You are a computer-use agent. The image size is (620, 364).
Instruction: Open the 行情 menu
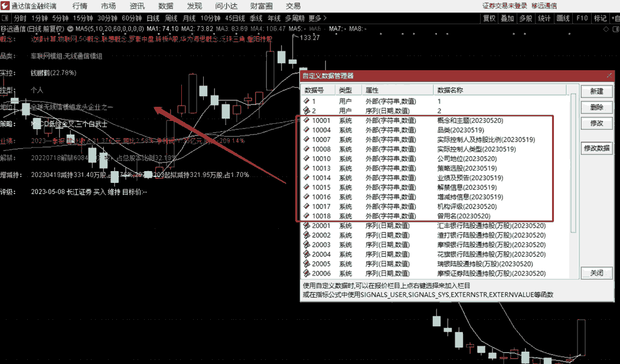[x=80, y=6]
